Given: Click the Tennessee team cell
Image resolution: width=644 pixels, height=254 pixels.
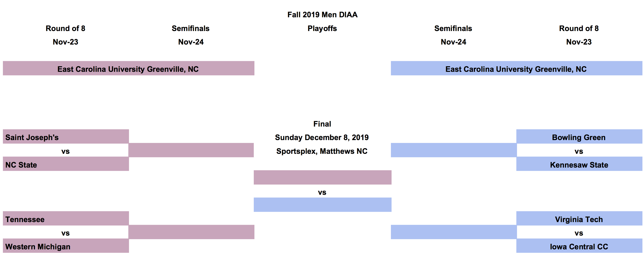Looking at the screenshot, I should [66, 219].
